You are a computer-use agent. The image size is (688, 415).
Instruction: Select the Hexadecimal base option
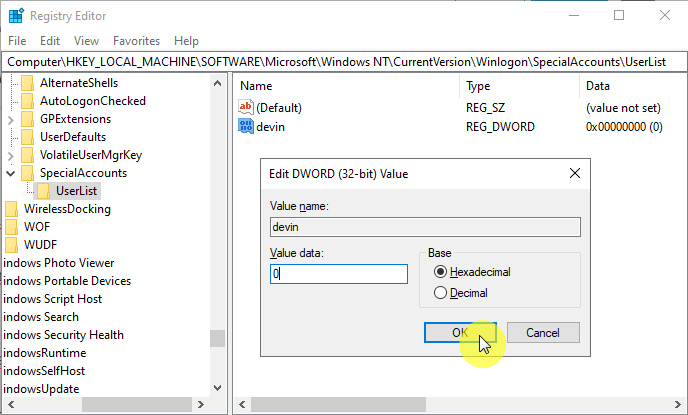(x=440, y=272)
